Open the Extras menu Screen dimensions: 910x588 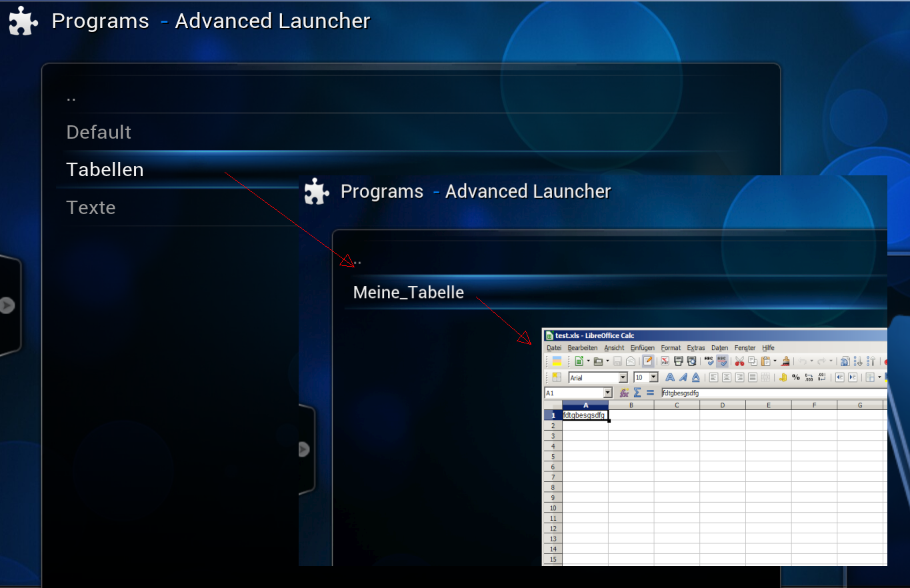coord(696,348)
